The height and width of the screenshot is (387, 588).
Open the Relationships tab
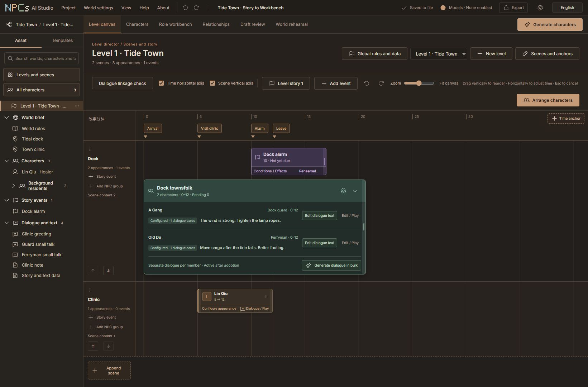click(216, 24)
